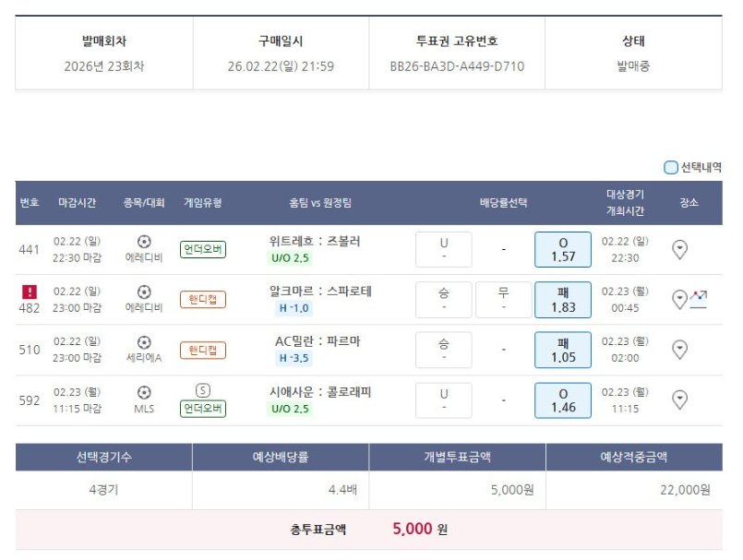Select 승 for AC밀란 vs 파르마
This screenshot has height=560, width=743.
pyautogui.click(x=443, y=350)
